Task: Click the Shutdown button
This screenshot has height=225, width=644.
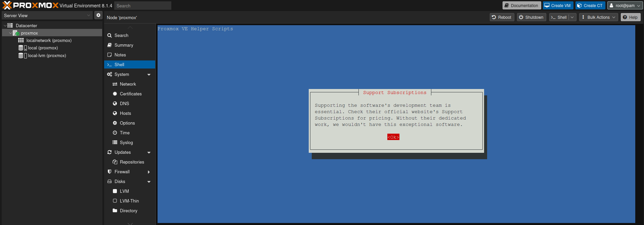Action: 531,17
